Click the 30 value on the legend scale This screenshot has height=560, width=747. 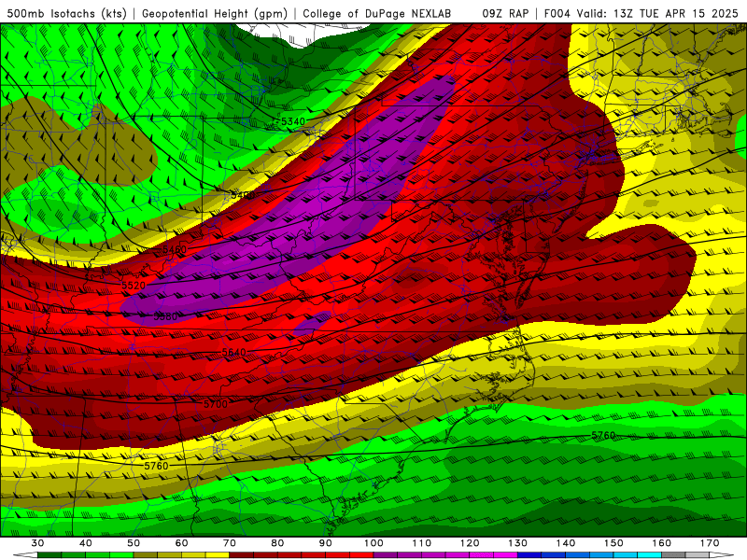pyautogui.click(x=37, y=543)
